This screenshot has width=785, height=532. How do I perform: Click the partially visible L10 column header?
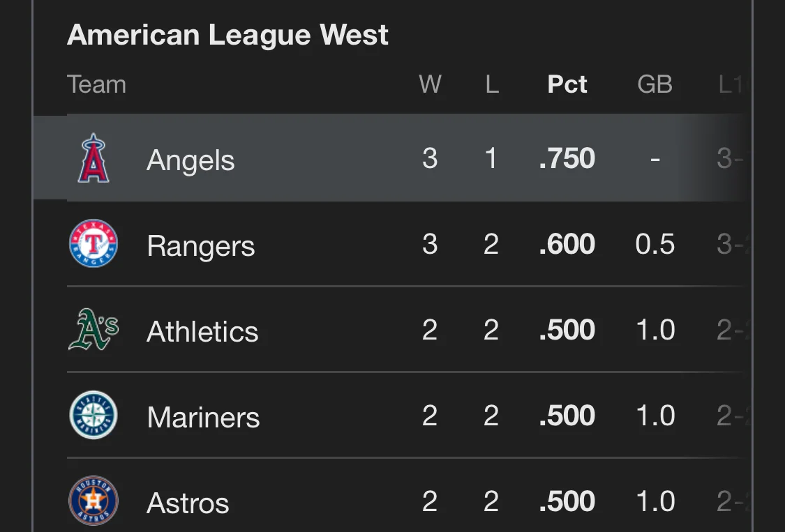point(733,84)
